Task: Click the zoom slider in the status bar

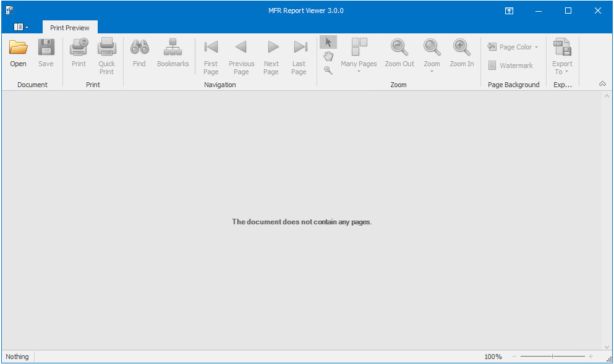Action: point(553,356)
